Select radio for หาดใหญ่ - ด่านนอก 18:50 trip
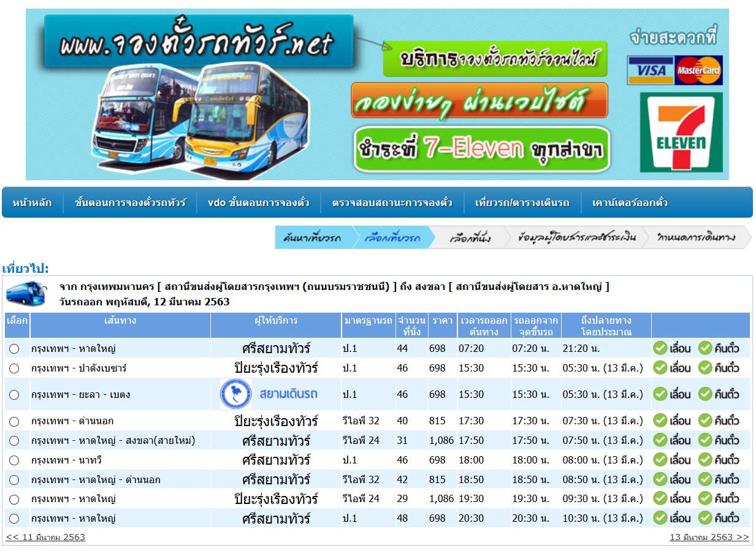This screenshot has height=553, width=756. tap(14, 480)
